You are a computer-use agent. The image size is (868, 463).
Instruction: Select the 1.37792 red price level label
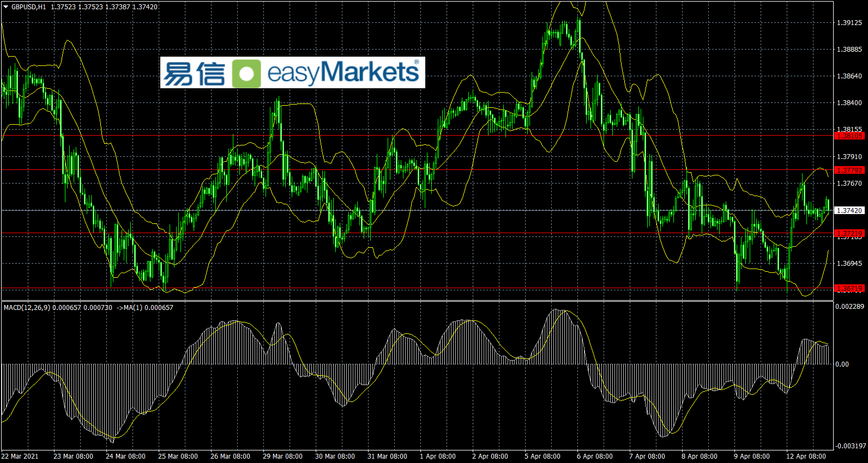click(849, 170)
